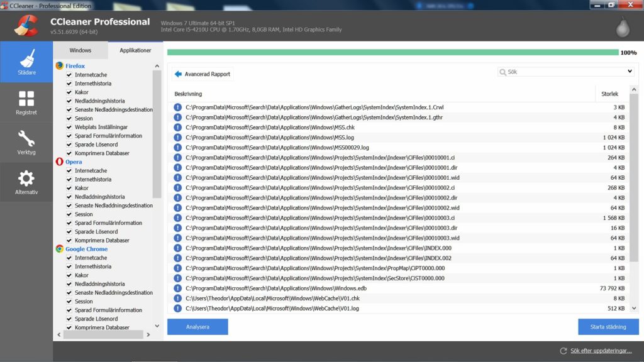Viewport: 644px width, 362px height.
Task: Toggle Opera Komprimera Databaser checkbox
Action: coord(69,240)
